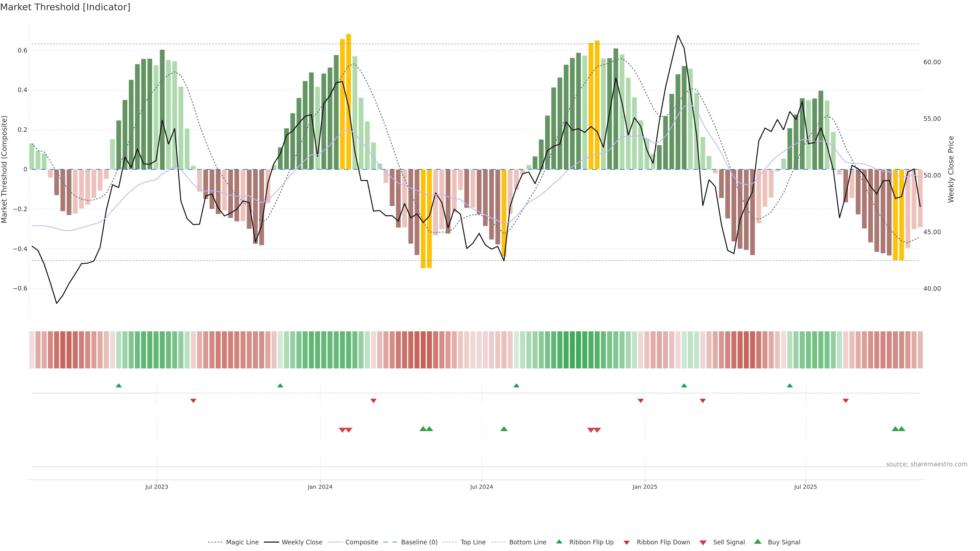
Task: Click the source: sharemaestro.com text
Action: (926, 464)
